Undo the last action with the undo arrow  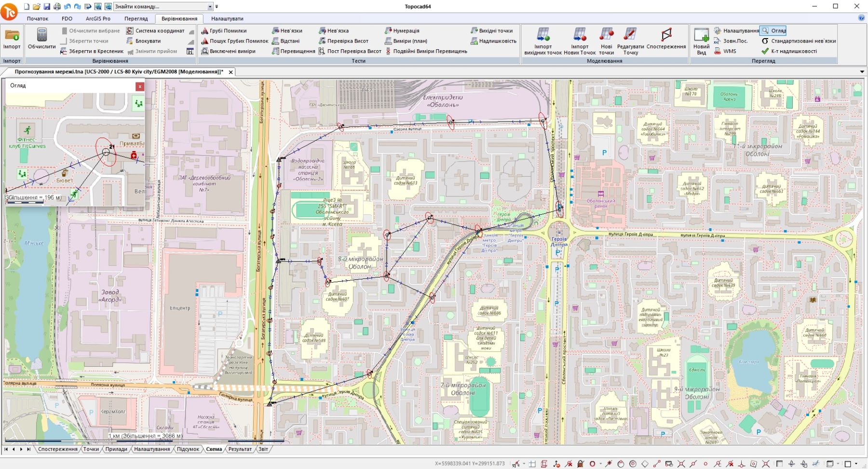[67, 7]
